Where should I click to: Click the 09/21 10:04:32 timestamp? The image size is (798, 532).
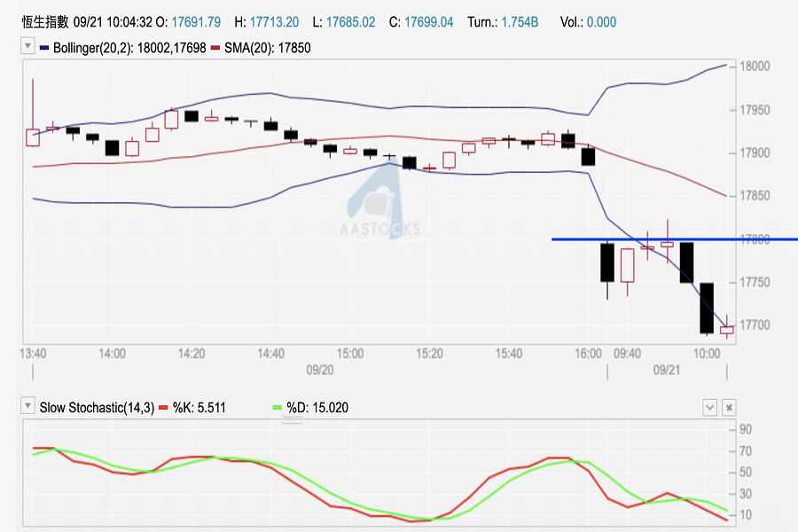coord(113,22)
